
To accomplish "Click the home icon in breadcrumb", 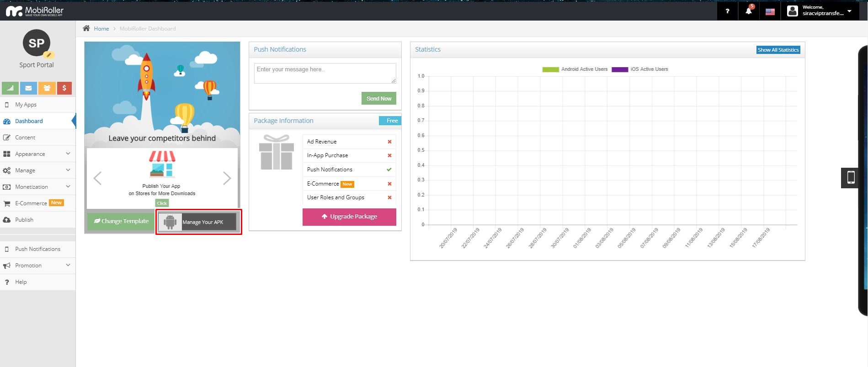I will click(x=86, y=28).
